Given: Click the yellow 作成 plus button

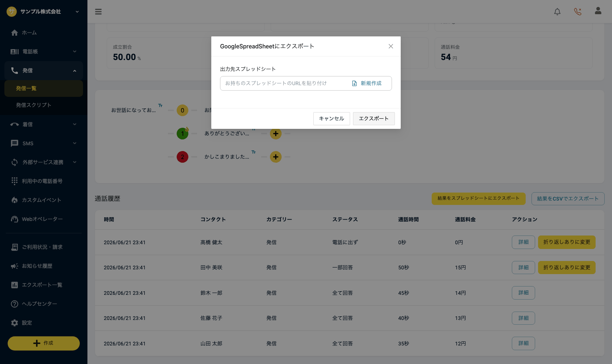Looking at the screenshot, I should pyautogui.click(x=44, y=343).
